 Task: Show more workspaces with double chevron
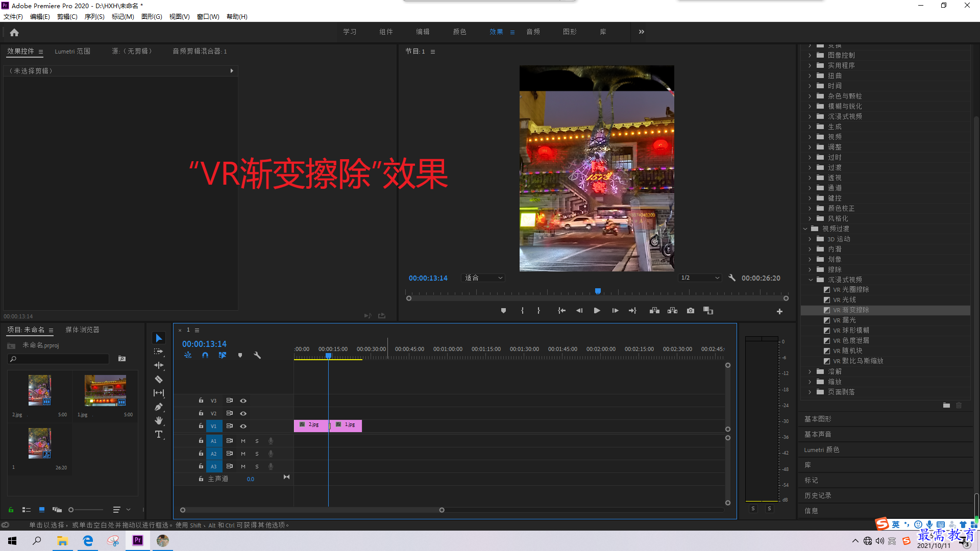(642, 32)
